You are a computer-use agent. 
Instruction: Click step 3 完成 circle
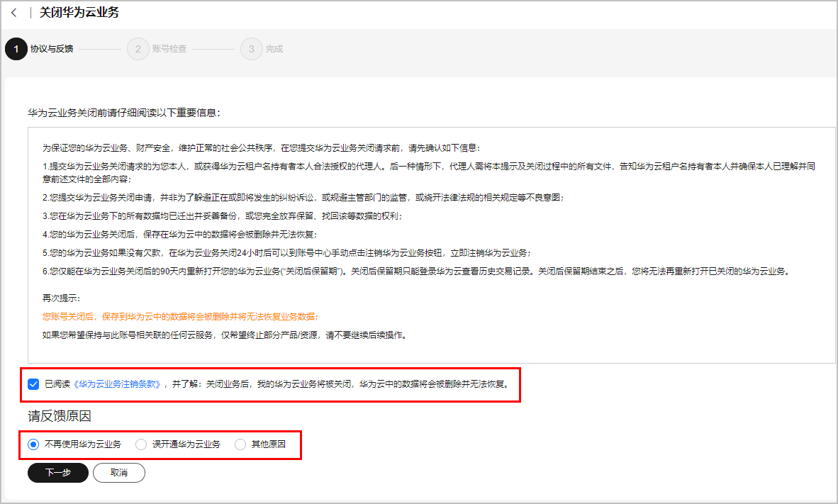(251, 49)
